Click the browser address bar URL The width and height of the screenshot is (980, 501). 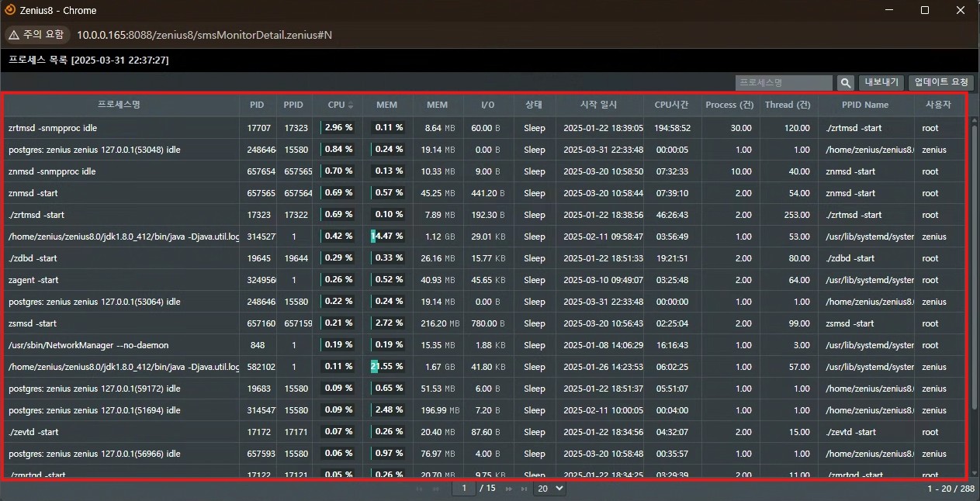(204, 35)
